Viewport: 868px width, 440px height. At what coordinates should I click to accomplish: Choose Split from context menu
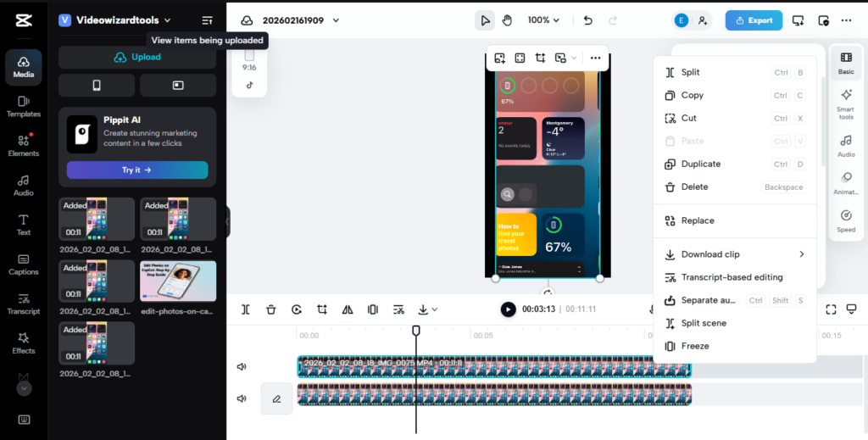(x=735, y=72)
